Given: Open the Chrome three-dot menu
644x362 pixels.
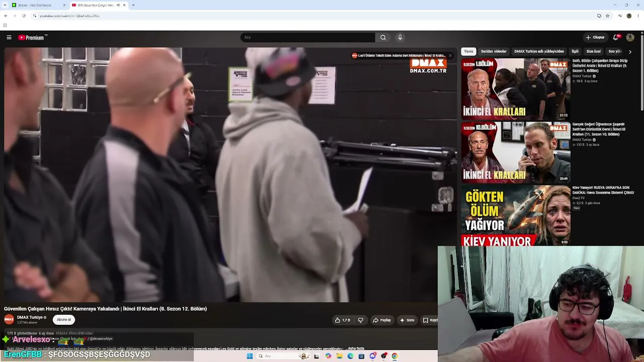Looking at the screenshot, I should click(638, 16).
